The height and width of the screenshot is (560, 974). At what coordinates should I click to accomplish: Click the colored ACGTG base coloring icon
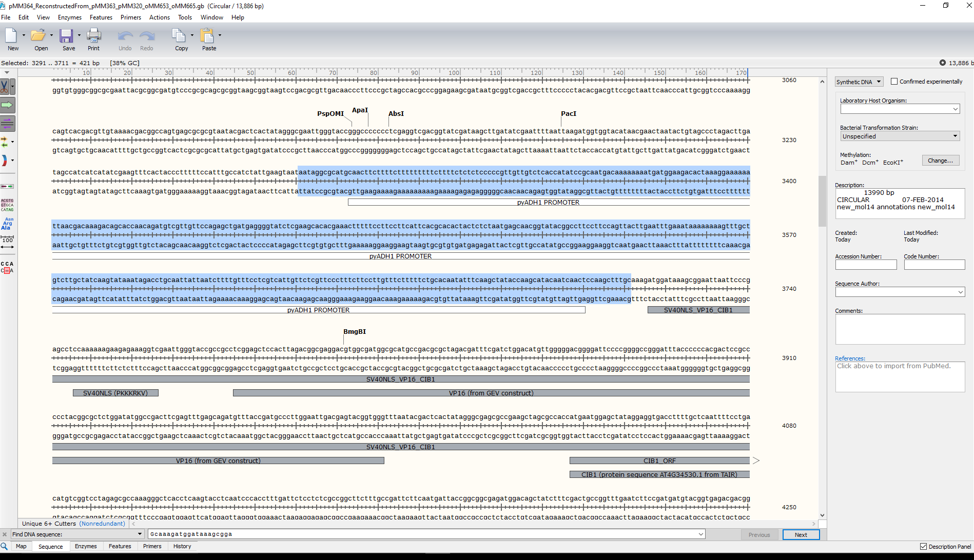7,205
